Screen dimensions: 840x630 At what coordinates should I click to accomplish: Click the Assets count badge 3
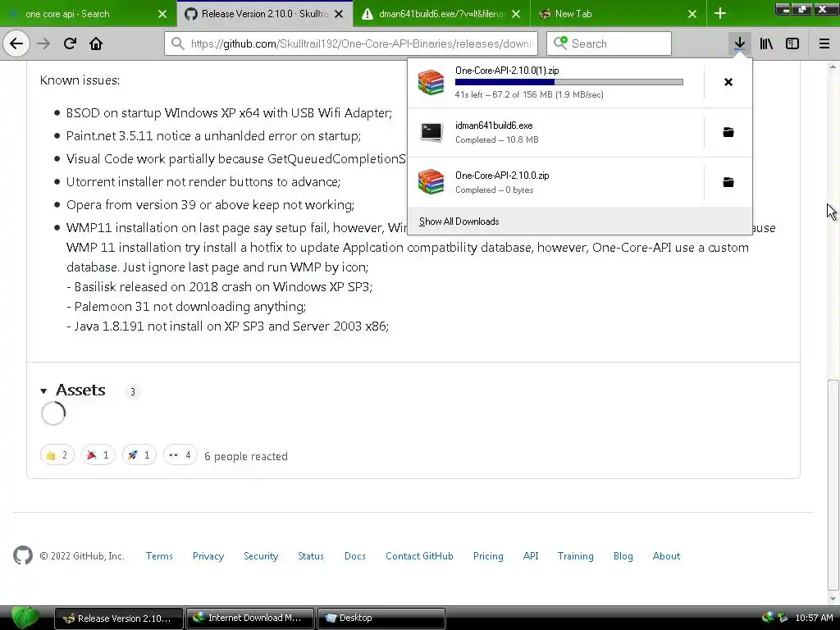133,391
